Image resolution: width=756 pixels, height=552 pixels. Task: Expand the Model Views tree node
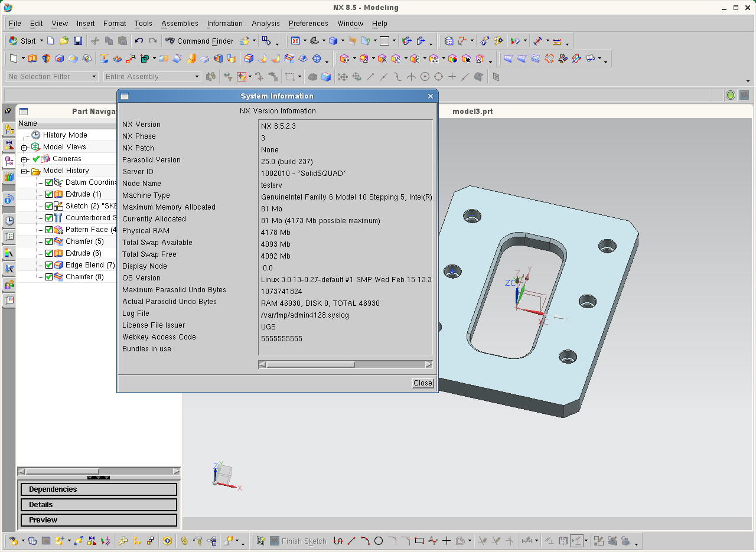tap(24, 147)
